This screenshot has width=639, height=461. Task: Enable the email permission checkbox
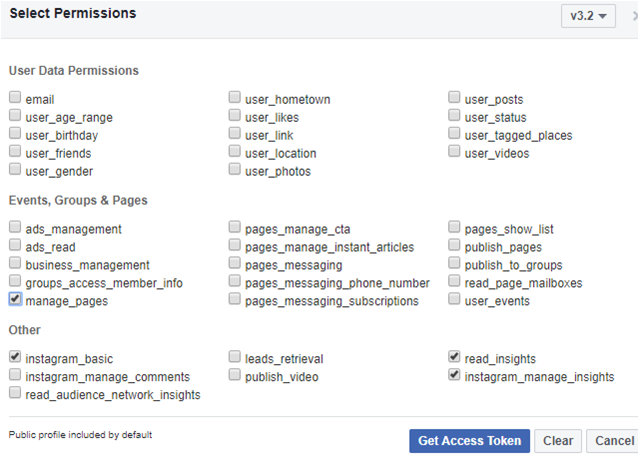pyautogui.click(x=15, y=98)
